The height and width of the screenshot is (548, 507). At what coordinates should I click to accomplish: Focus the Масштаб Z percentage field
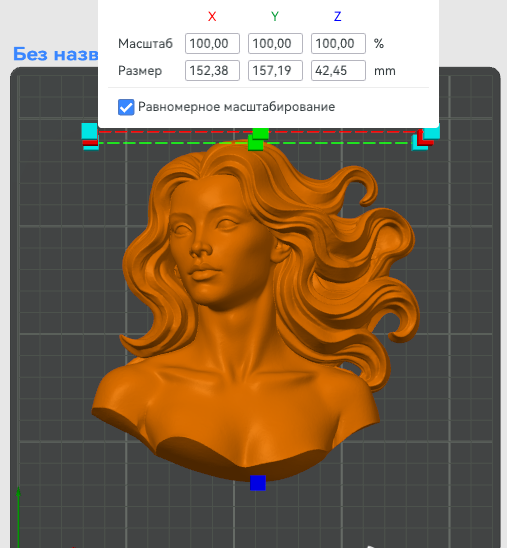pos(338,44)
